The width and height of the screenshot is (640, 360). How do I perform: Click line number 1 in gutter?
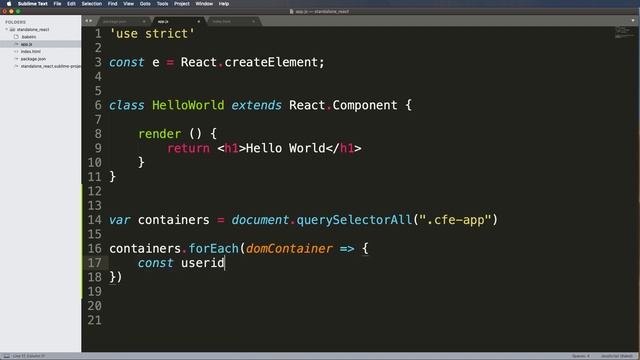pos(98,33)
